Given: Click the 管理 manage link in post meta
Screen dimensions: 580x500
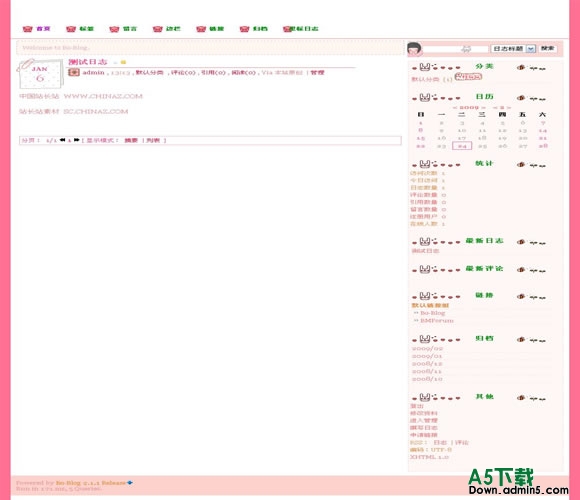Looking at the screenshot, I should (317, 72).
